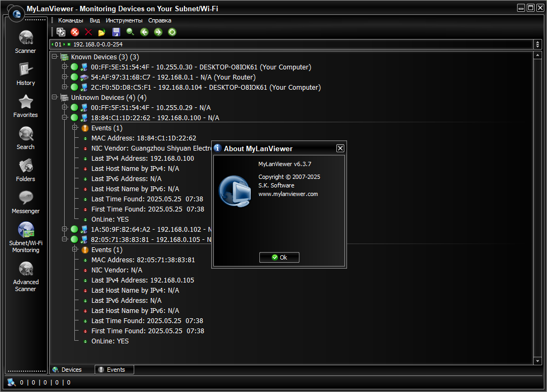This screenshot has width=547, height=392.
Task: Collapse the 192.168.0.105 device entry
Action: click(x=65, y=239)
